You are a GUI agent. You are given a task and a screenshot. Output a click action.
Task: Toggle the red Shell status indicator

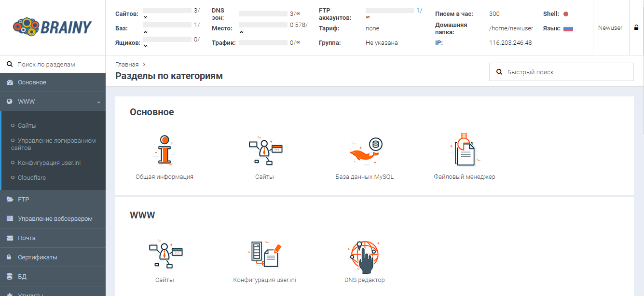[566, 14]
